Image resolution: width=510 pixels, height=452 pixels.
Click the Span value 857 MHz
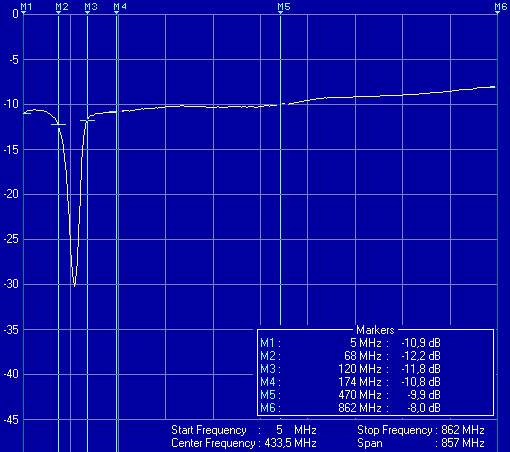pos(463,443)
